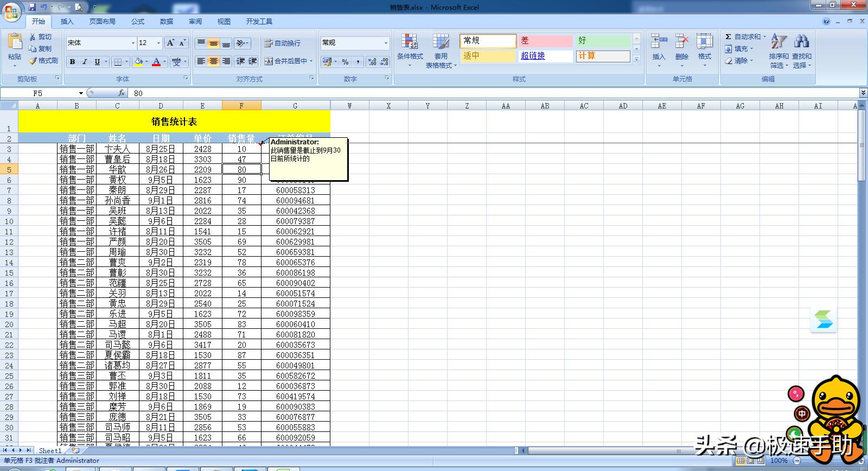868x471 pixels.
Task: Toggle Italic formatting
Action: pyautogui.click(x=85, y=62)
